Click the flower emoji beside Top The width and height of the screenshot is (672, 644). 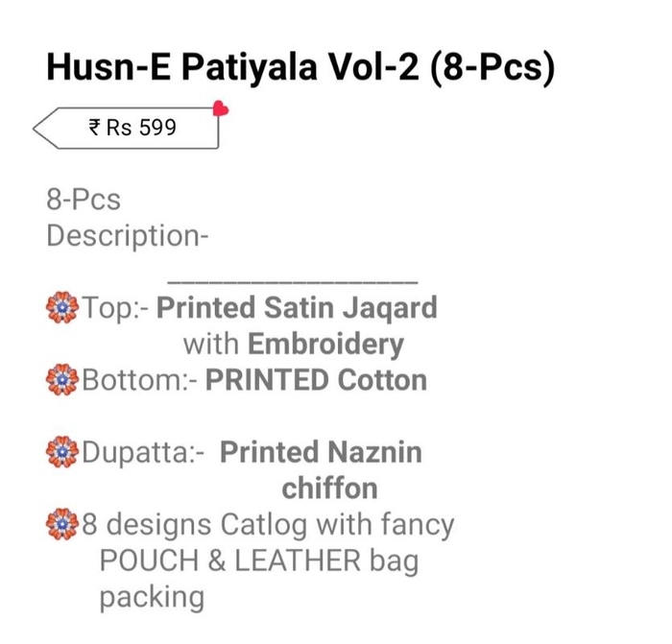coord(62,307)
